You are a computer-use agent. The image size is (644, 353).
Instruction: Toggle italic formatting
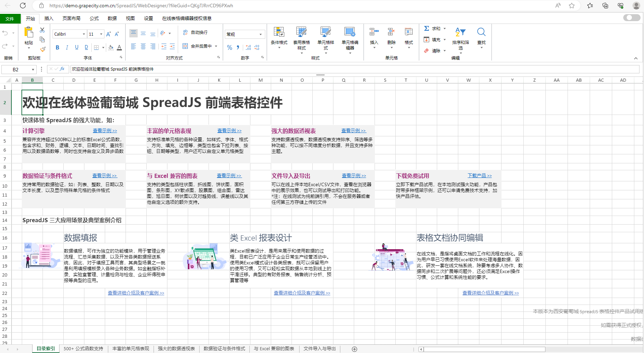click(x=67, y=47)
